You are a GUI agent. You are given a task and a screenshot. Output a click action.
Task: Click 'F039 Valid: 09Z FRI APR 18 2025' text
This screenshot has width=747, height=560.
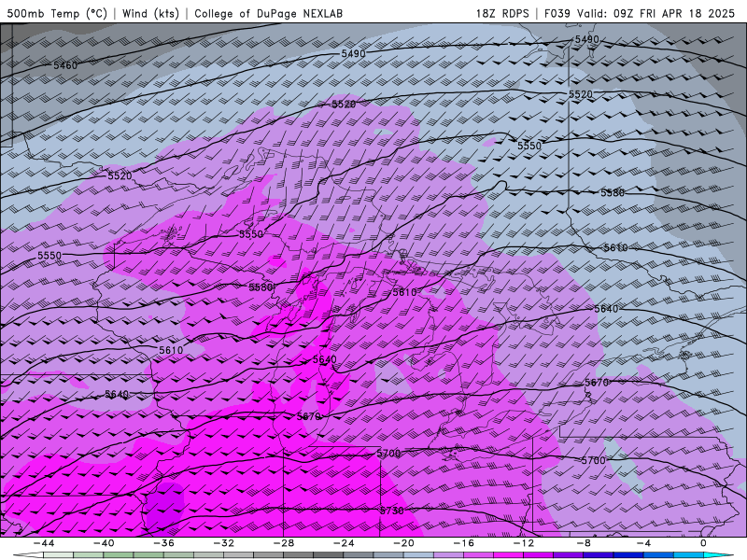click(640, 13)
